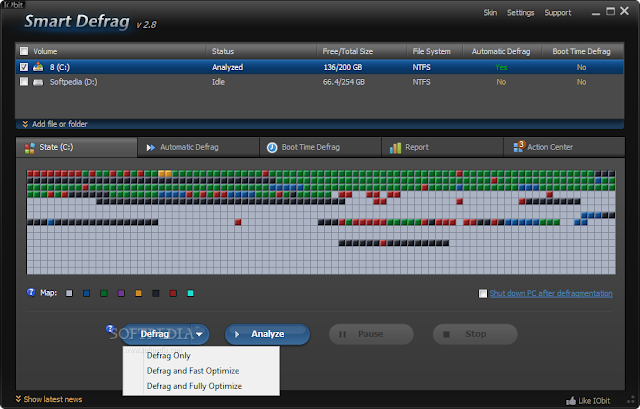Enable Shut down PC after defragmentation checkbox

point(483,293)
